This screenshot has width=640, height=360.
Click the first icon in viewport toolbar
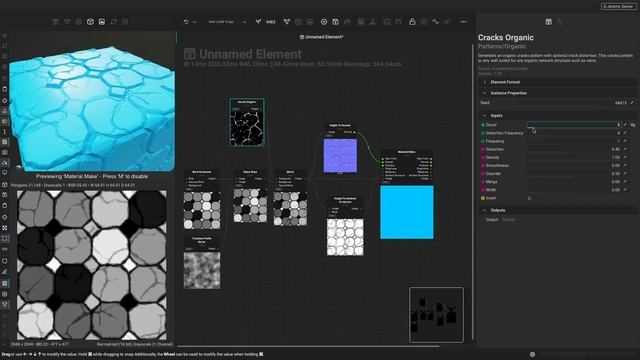click(x=56, y=22)
